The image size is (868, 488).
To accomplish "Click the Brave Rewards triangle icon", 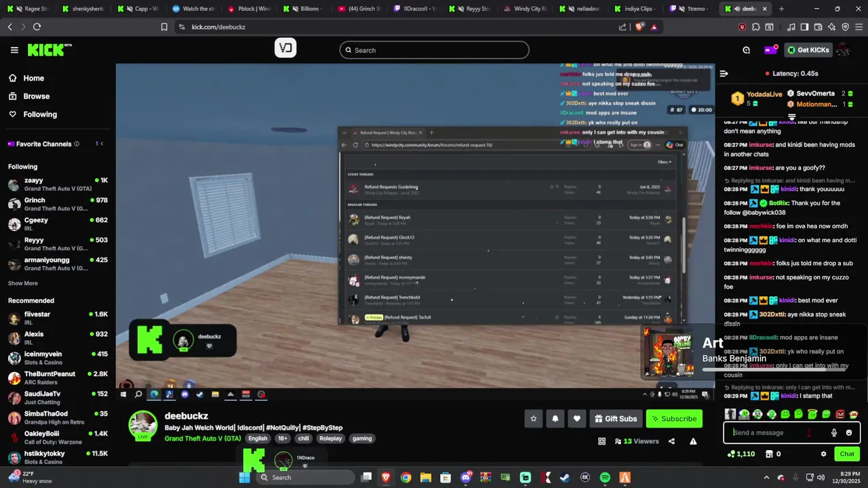I will tap(654, 27).
